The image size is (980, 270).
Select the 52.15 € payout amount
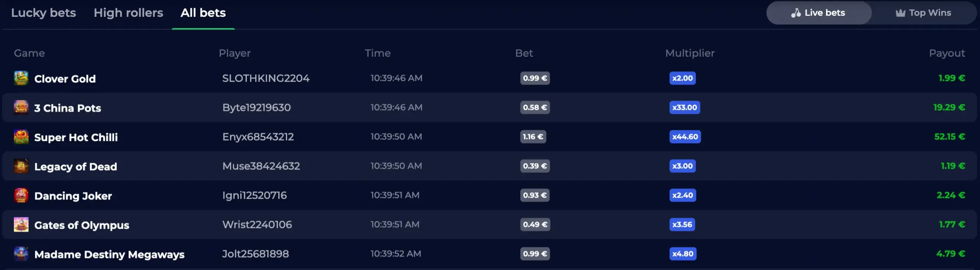point(950,137)
